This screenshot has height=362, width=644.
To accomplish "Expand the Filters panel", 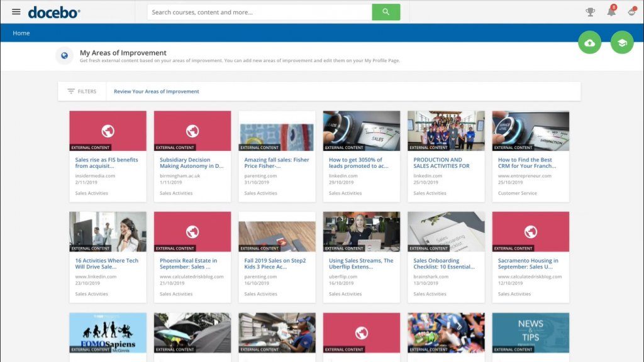I will 82,91.
